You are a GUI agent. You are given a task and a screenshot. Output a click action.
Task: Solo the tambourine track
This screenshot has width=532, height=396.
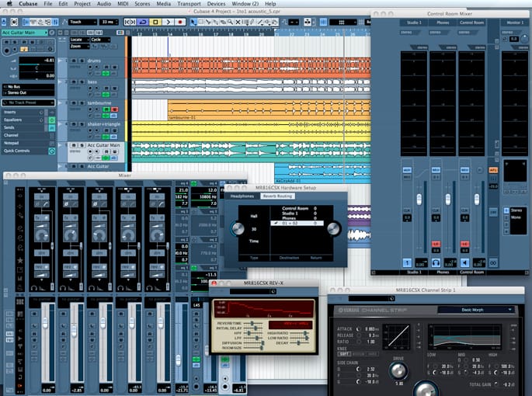82,102
